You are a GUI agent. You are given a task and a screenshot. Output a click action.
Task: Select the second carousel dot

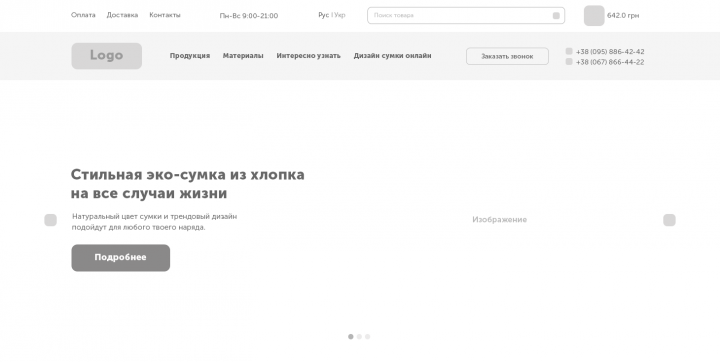coord(359,337)
